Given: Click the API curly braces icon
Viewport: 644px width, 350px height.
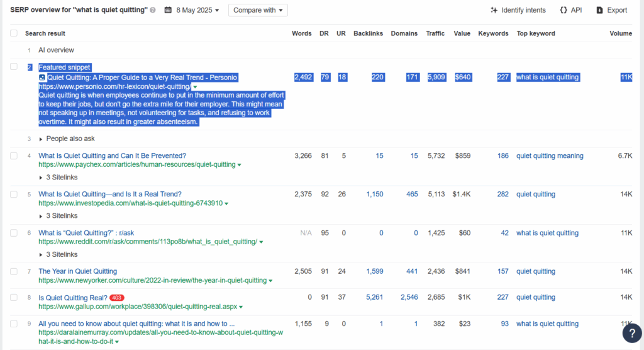Looking at the screenshot, I should (x=563, y=10).
